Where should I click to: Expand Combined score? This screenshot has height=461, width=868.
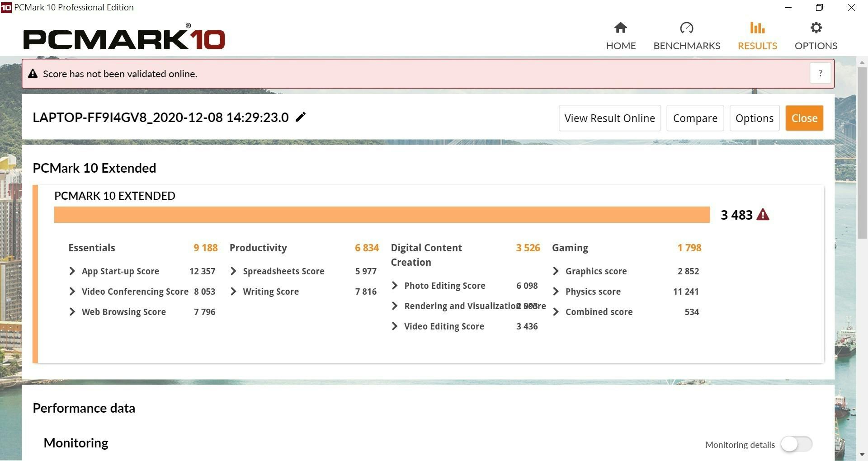[556, 312]
